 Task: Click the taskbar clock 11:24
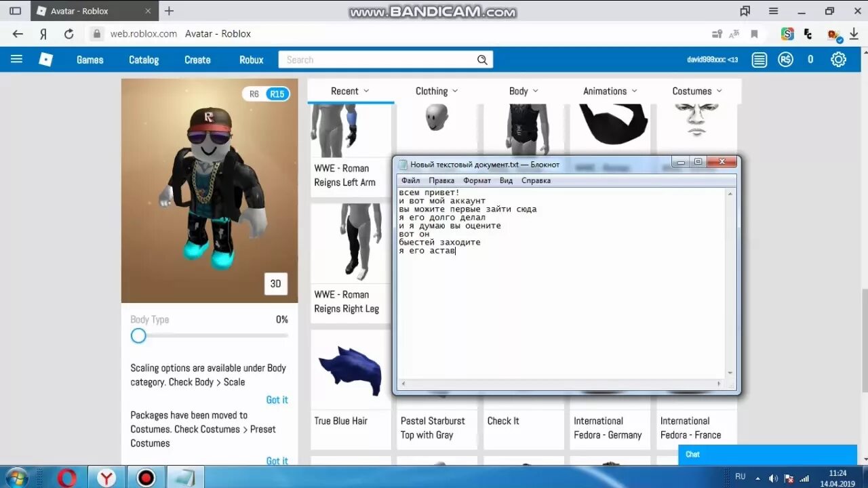click(x=838, y=473)
